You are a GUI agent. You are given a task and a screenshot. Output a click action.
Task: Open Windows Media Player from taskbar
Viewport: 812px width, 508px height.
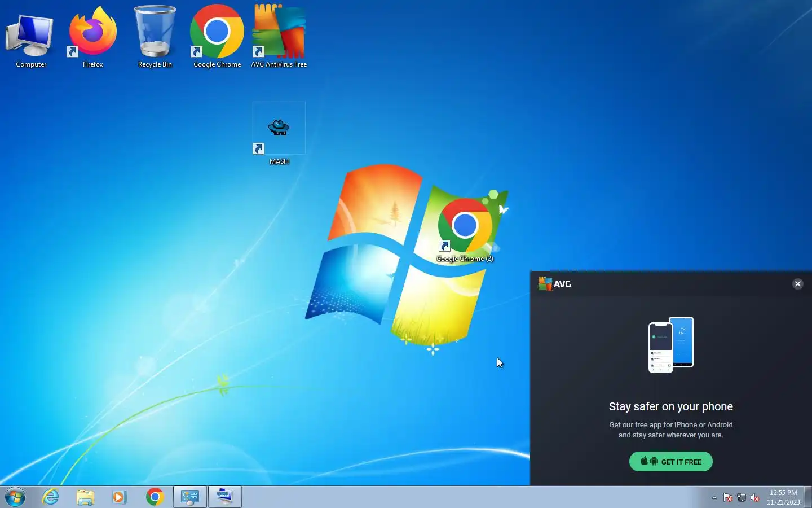(120, 497)
